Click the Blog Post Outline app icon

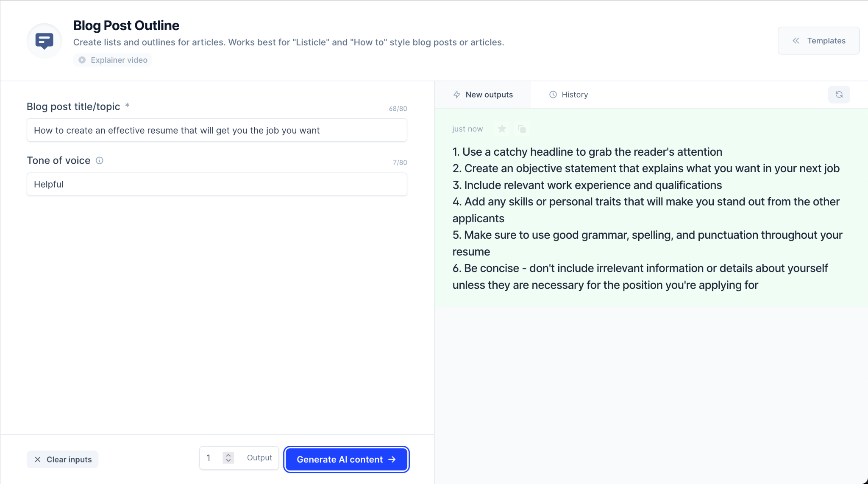point(45,41)
